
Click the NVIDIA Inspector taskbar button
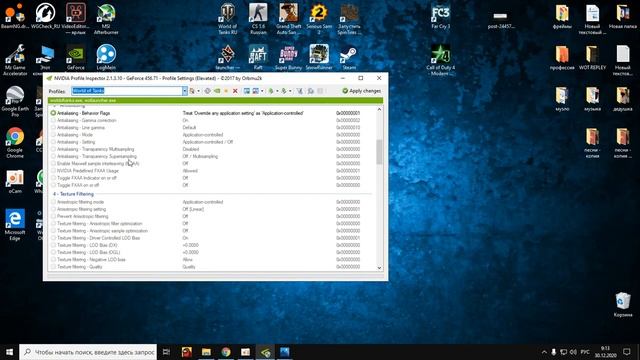(x=265, y=352)
